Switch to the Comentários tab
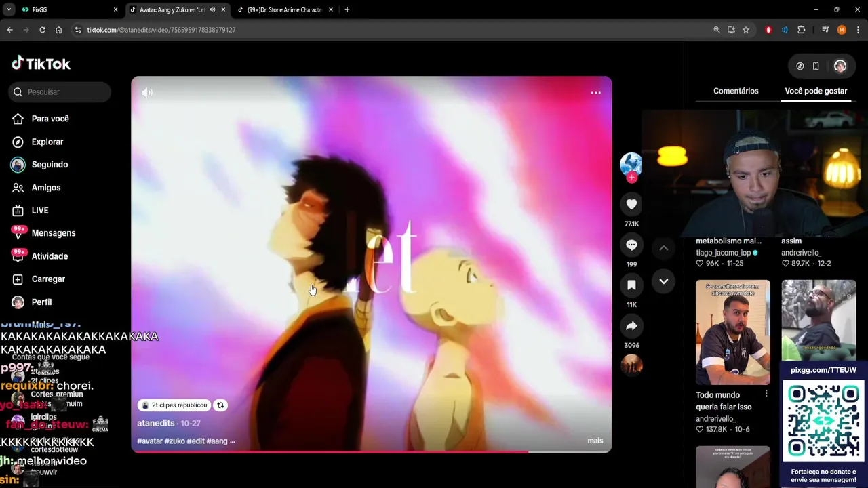The image size is (868, 488). [736, 91]
